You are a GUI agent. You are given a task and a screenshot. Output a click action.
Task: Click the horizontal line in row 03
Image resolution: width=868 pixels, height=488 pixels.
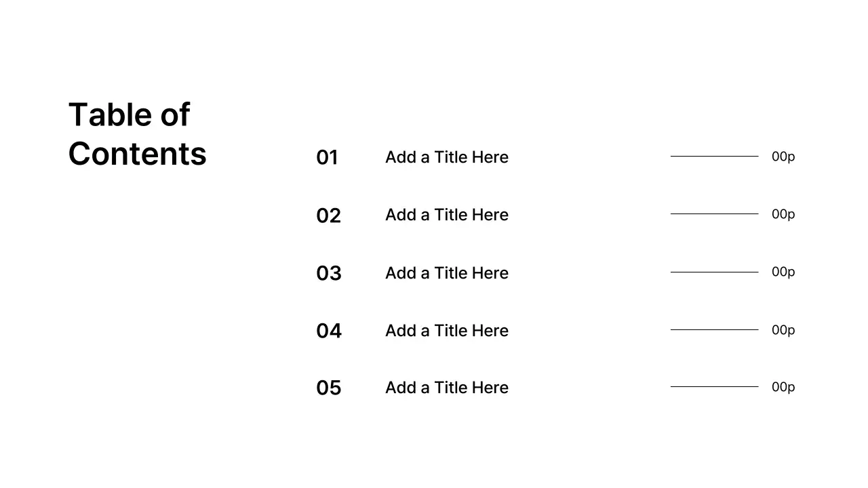click(x=714, y=272)
